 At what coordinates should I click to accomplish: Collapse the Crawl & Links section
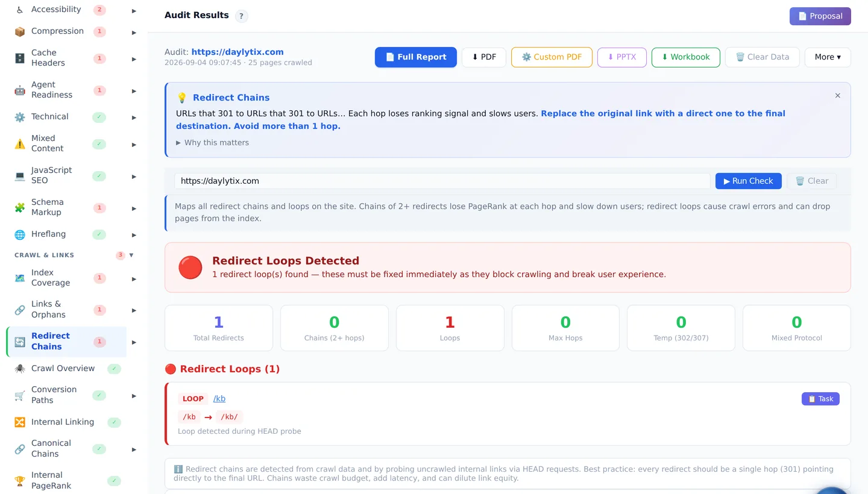coord(131,255)
